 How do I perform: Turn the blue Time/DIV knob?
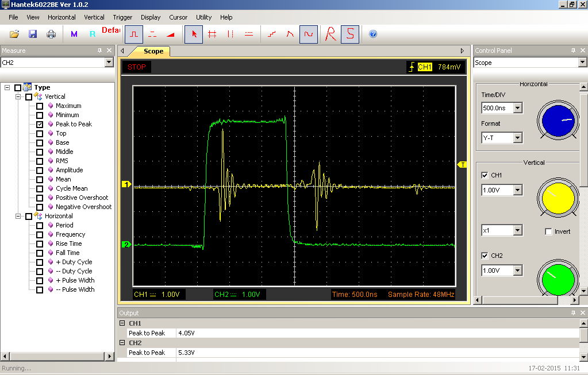point(558,121)
